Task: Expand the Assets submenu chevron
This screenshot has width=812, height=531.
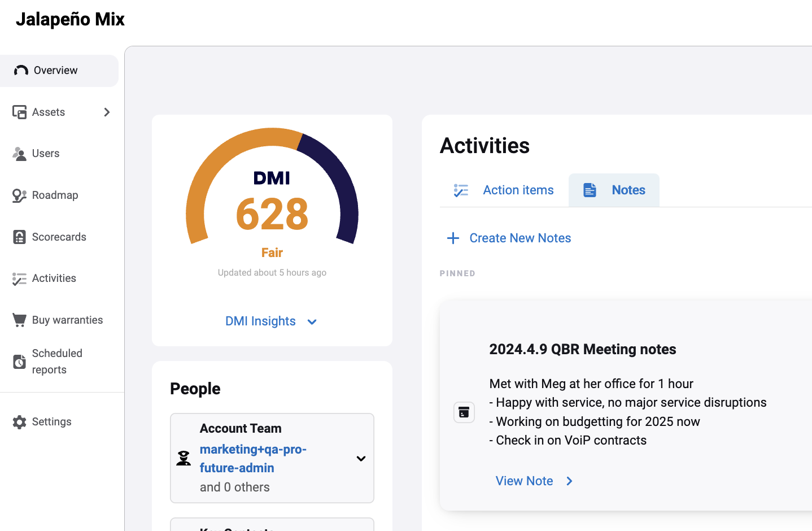Action: click(x=107, y=112)
